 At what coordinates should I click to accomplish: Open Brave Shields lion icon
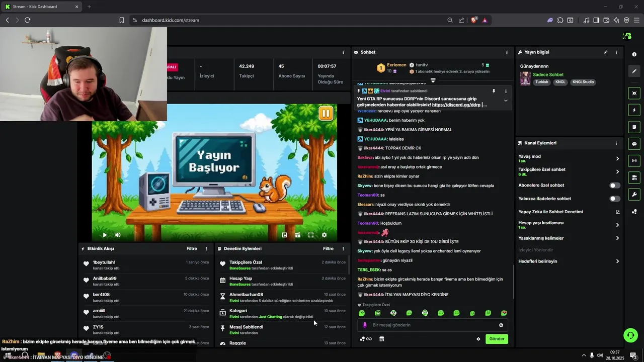(x=474, y=20)
